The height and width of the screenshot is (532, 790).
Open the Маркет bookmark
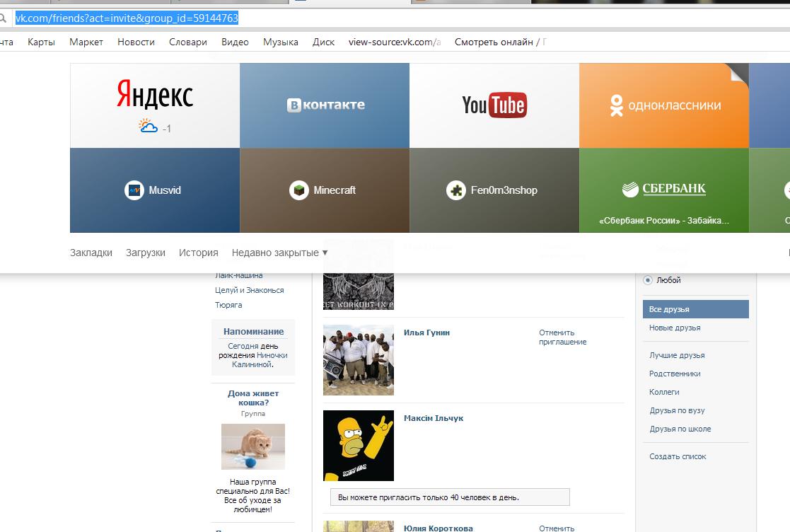[86, 42]
